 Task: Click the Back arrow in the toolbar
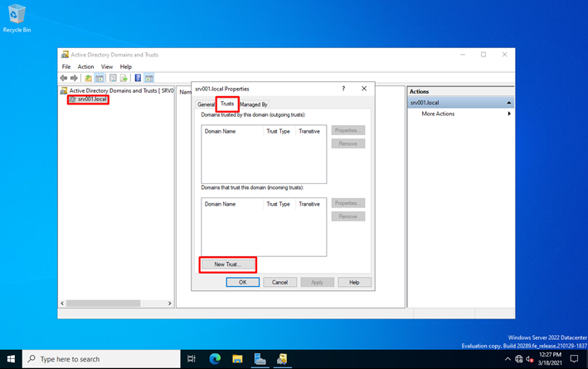64,78
